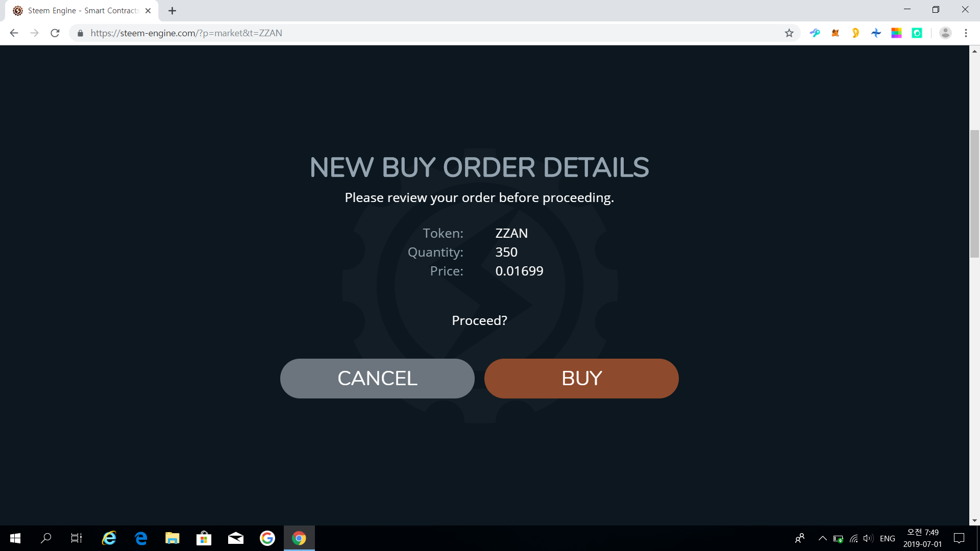Open File Explorer from the taskbar

click(173, 538)
